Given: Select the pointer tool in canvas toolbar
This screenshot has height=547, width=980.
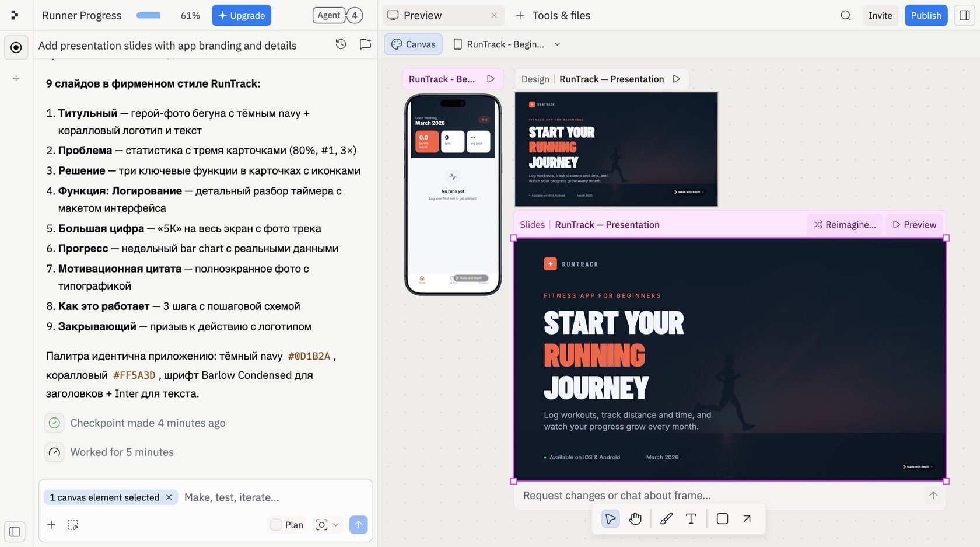Looking at the screenshot, I should point(611,518).
